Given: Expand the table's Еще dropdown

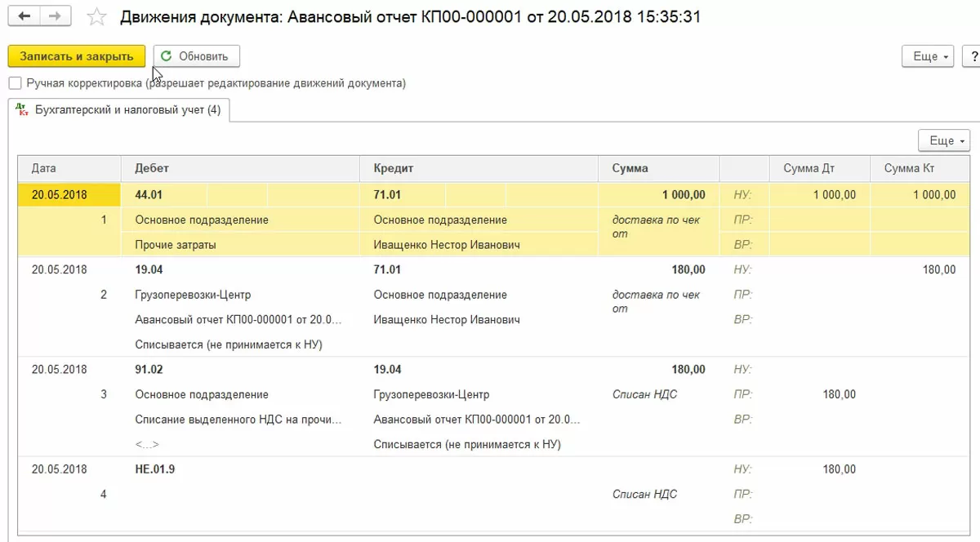Looking at the screenshot, I should point(944,140).
